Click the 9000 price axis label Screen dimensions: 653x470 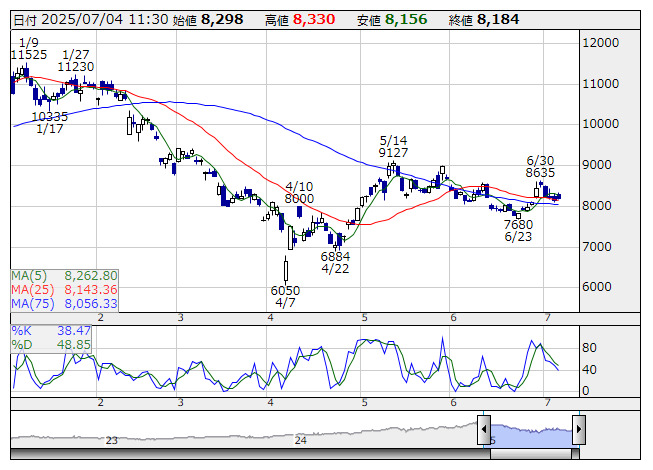pyautogui.click(x=597, y=165)
